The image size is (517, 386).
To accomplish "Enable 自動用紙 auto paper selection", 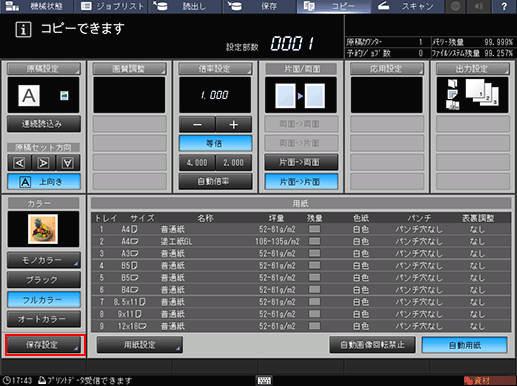I will (465, 345).
